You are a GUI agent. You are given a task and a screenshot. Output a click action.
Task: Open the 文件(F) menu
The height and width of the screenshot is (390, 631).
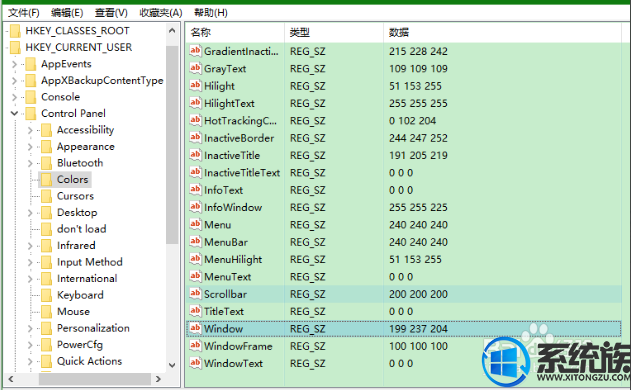tap(24, 13)
